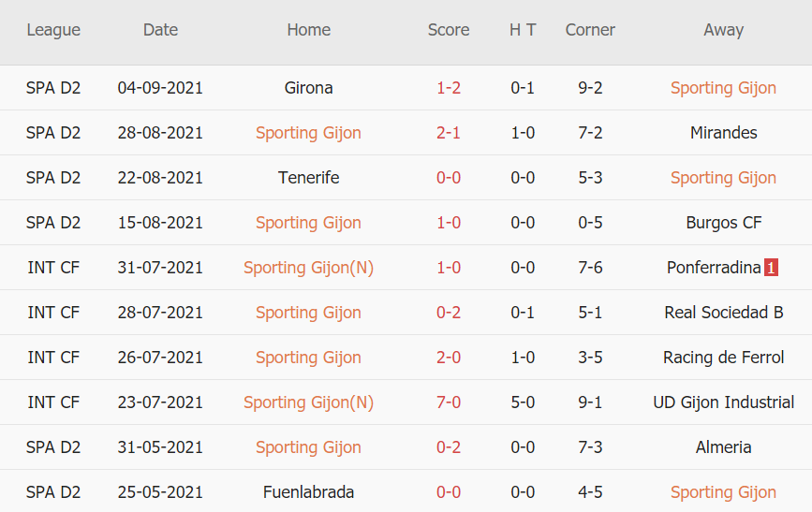Open Fuenlabrada team page
This screenshot has height=512, width=812.
click(308, 492)
